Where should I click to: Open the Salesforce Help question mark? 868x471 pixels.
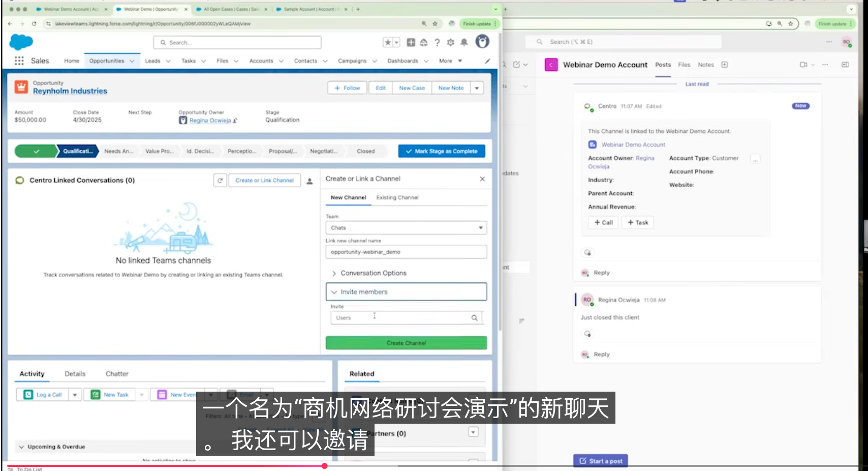pos(437,42)
